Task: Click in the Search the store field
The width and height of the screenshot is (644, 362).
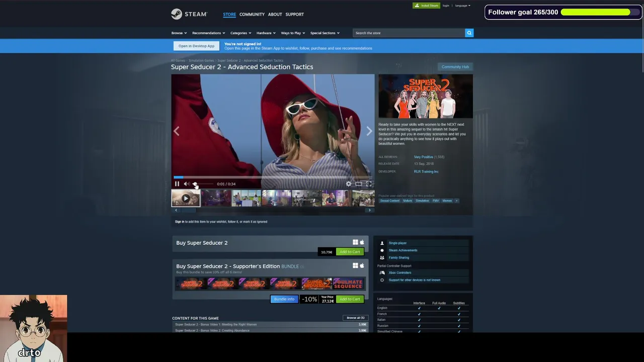Action: 409,33
